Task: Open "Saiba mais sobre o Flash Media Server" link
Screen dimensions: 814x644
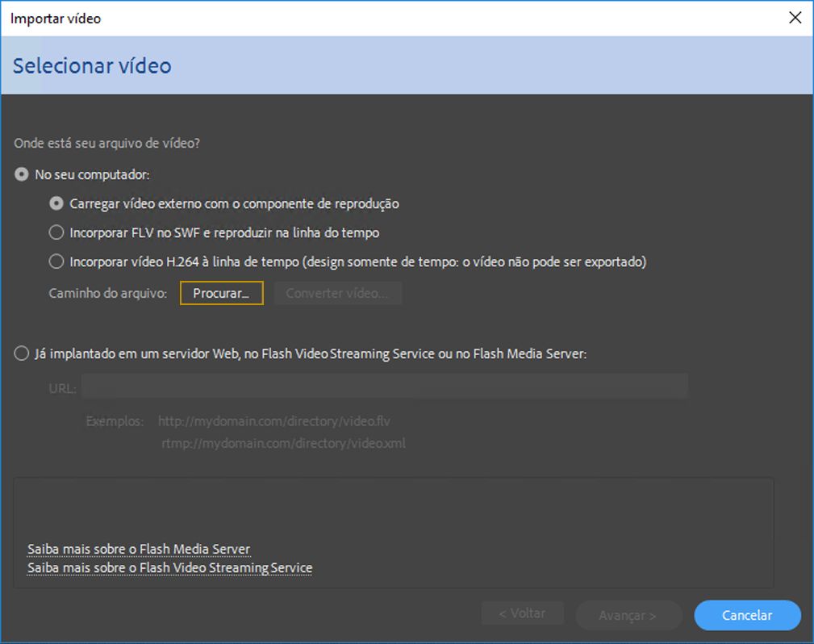Action: pyautogui.click(x=139, y=549)
